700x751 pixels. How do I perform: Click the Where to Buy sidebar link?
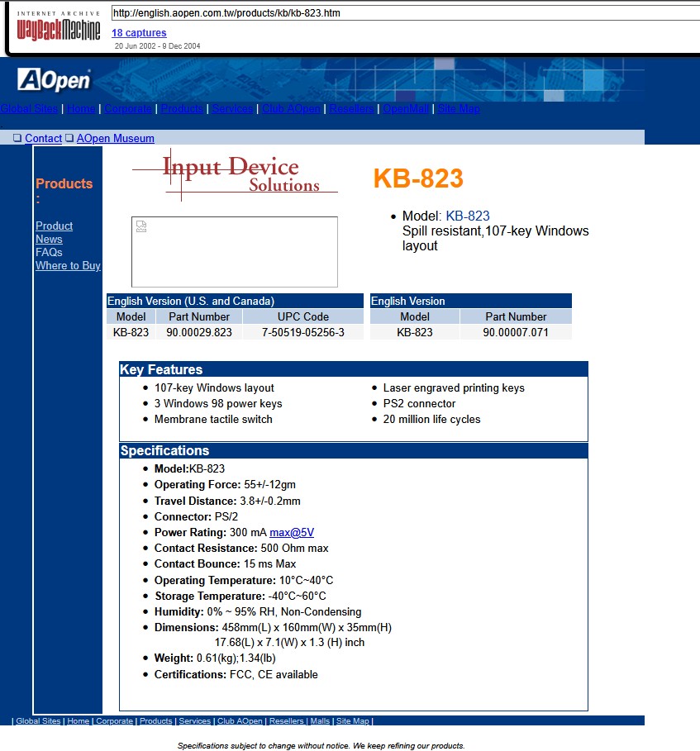coord(68,265)
